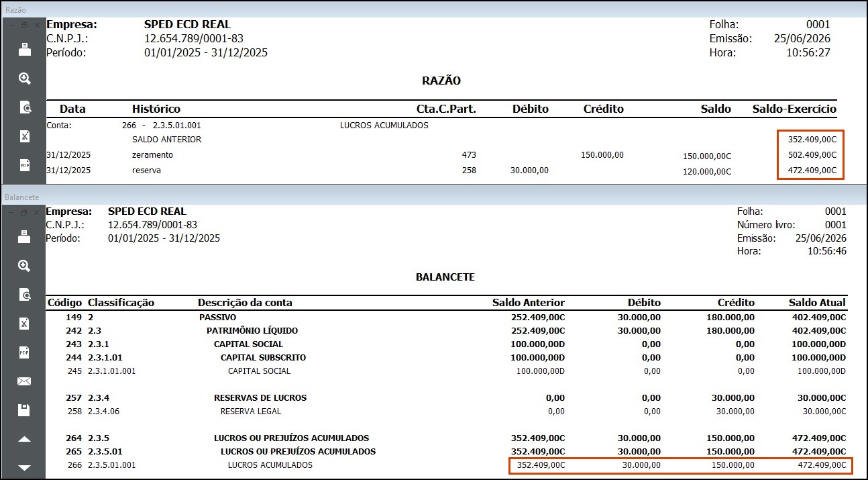Screen dimensions: 868x480
Task: Search within the Balancete report
Action: pos(25,295)
